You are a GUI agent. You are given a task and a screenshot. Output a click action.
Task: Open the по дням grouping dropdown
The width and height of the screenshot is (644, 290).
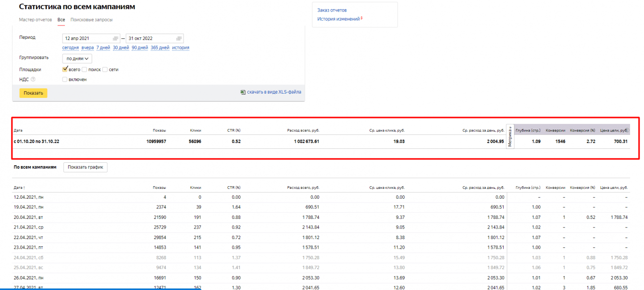coord(77,59)
